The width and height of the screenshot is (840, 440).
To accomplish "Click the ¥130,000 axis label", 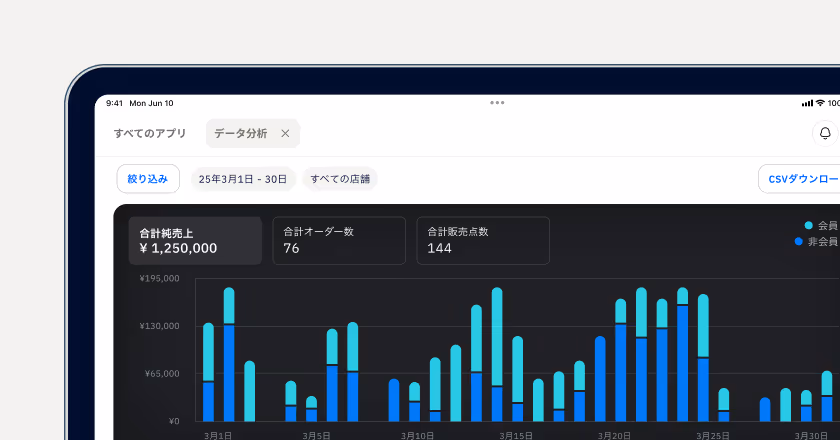I will [x=160, y=326].
